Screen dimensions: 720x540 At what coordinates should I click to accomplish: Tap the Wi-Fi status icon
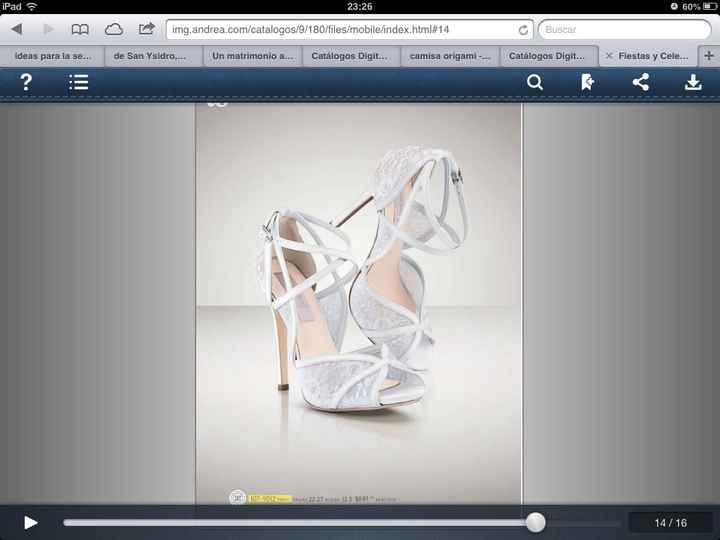[x=32, y=6]
